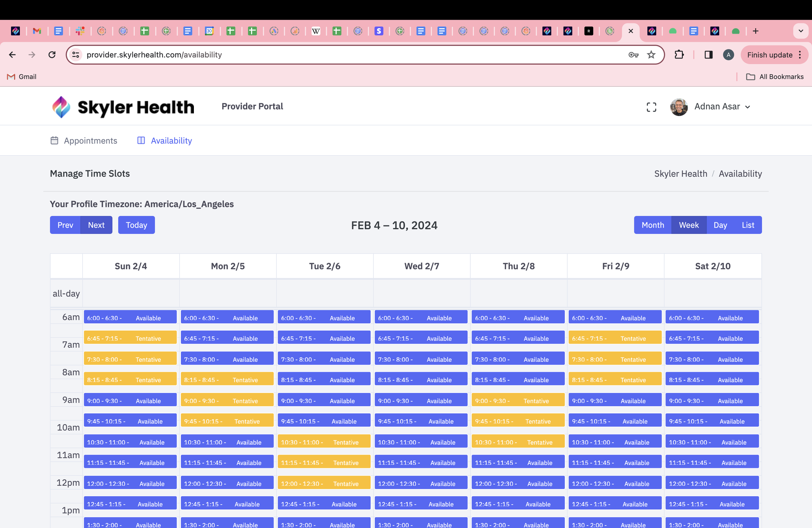Viewport: 812px width, 528px height.
Task: Open a new browser tab
Action: click(755, 31)
